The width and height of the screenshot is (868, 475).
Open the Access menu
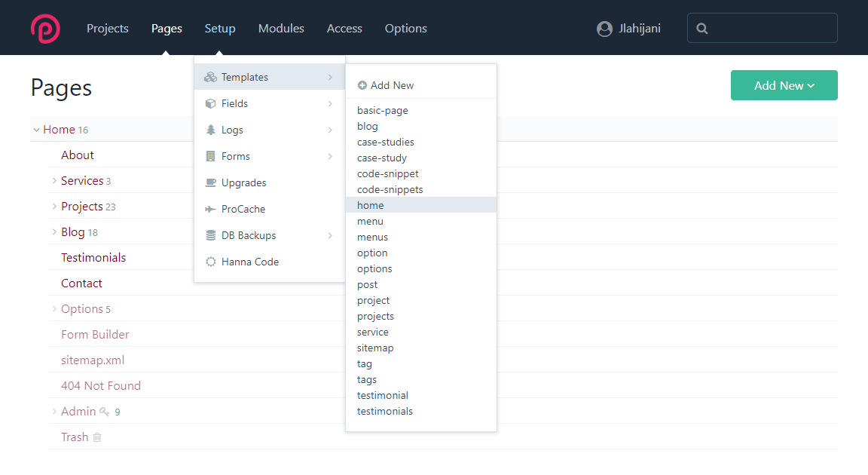pos(344,28)
